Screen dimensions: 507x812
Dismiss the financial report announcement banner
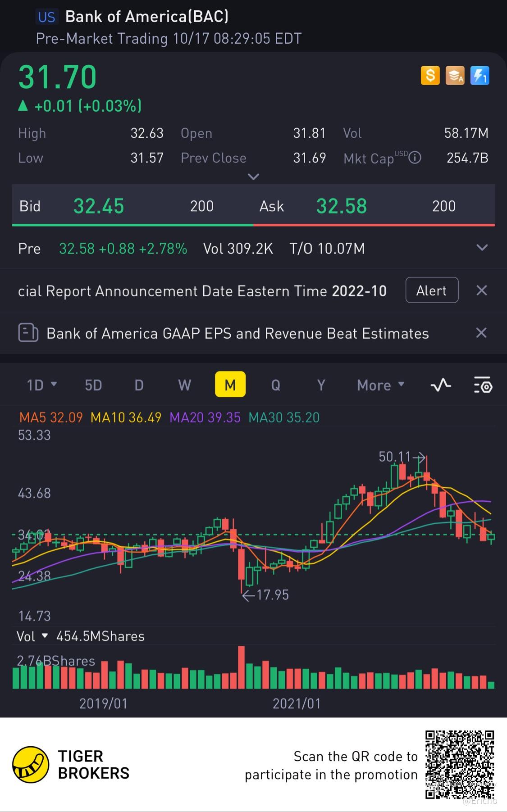coord(481,290)
